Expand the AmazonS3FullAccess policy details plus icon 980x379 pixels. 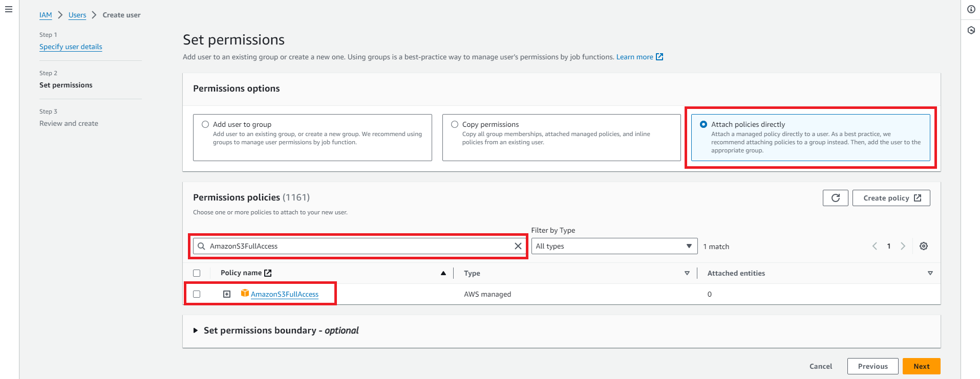click(x=227, y=294)
